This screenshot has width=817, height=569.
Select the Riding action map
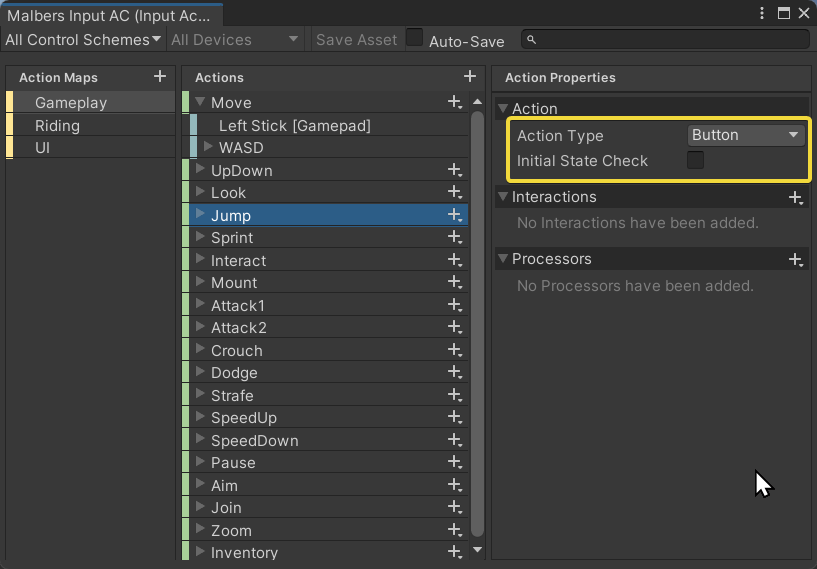(x=58, y=126)
